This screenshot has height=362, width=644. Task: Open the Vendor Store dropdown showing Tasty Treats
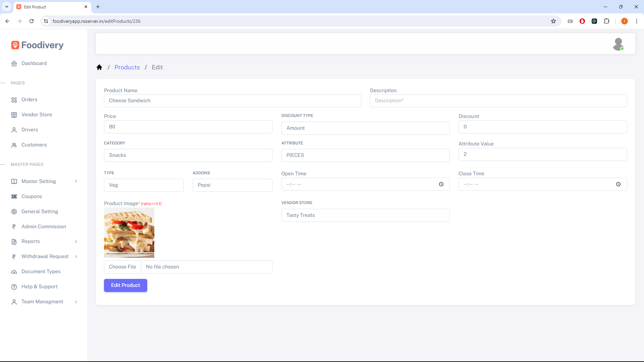pyautogui.click(x=365, y=215)
